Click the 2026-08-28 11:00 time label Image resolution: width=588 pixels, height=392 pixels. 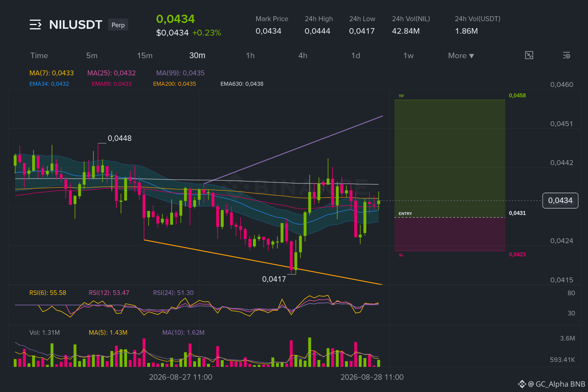click(x=372, y=377)
